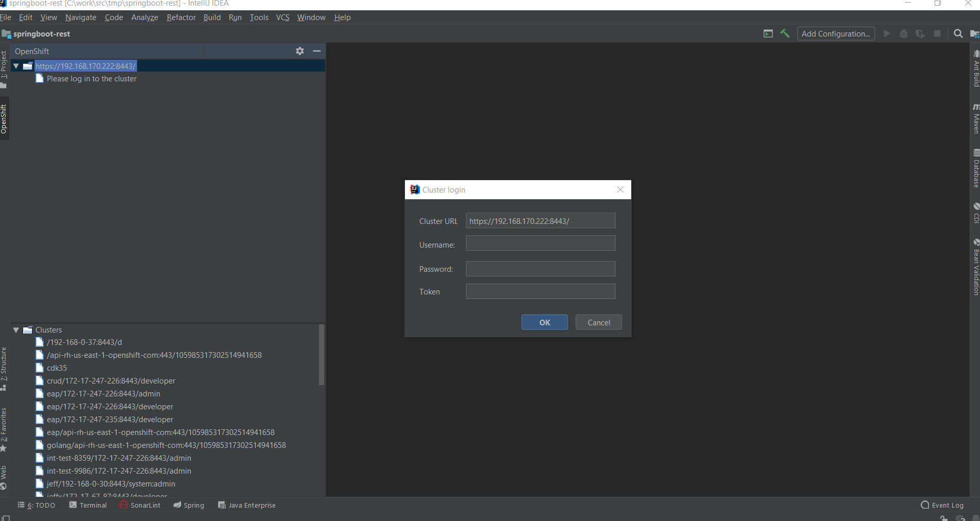Open the Tools menu

coord(259,17)
